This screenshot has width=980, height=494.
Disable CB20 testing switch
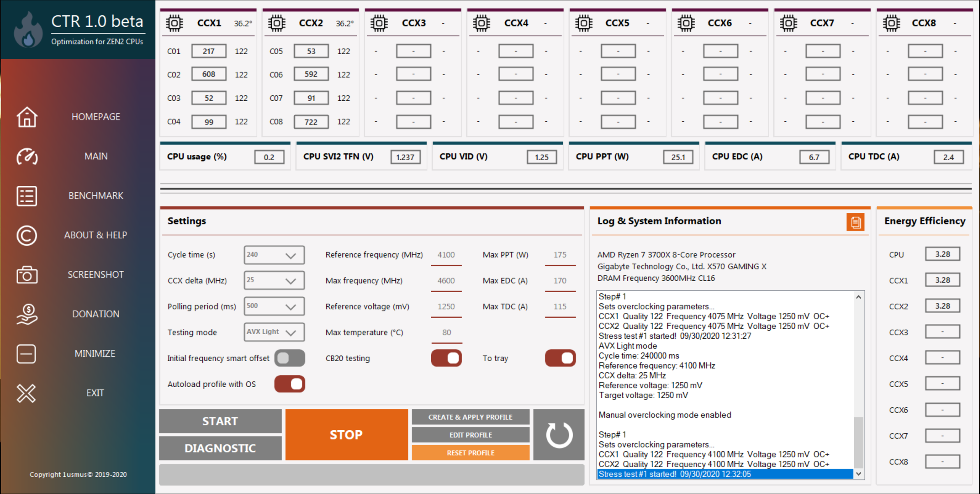click(446, 358)
